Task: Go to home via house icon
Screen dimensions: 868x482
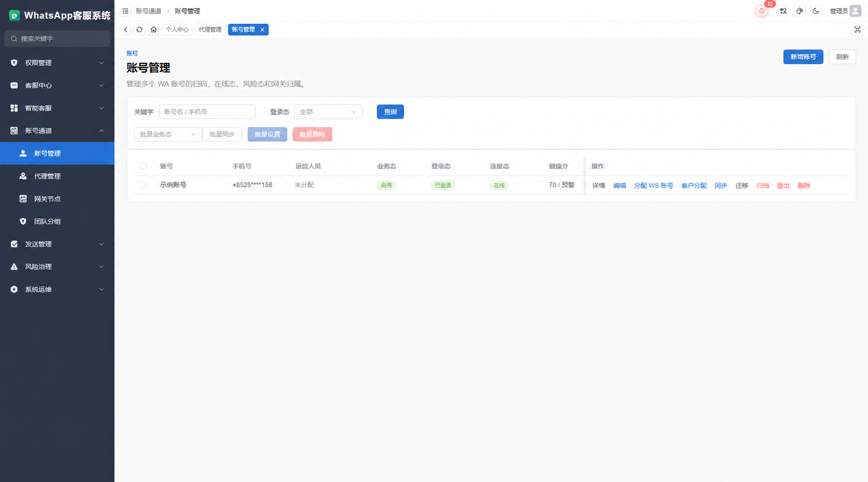Action: click(x=153, y=29)
